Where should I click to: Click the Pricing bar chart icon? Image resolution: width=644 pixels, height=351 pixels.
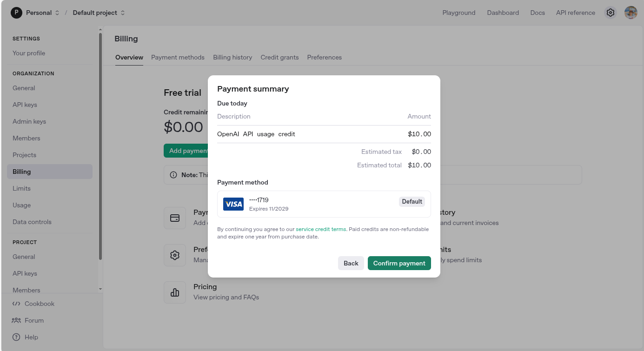coord(175,292)
